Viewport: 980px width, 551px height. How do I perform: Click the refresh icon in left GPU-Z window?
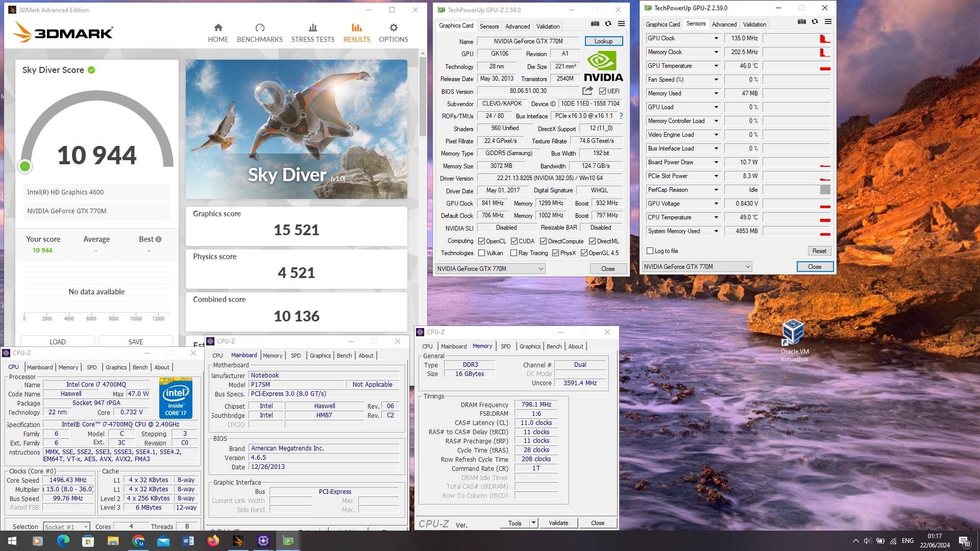point(608,23)
